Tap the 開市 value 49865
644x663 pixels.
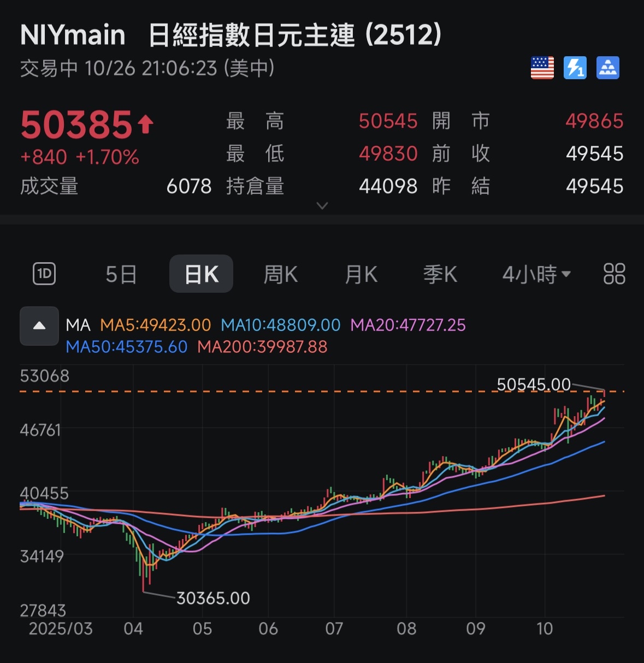(x=594, y=121)
